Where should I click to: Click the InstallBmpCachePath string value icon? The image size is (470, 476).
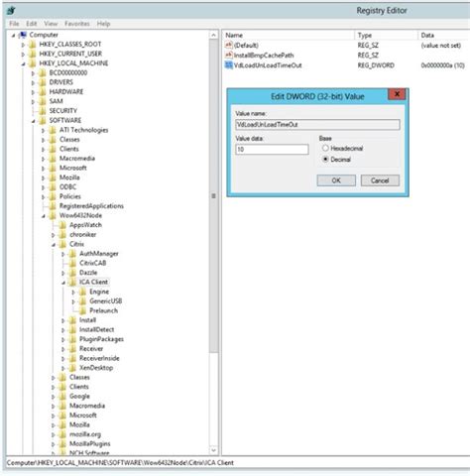[229, 56]
